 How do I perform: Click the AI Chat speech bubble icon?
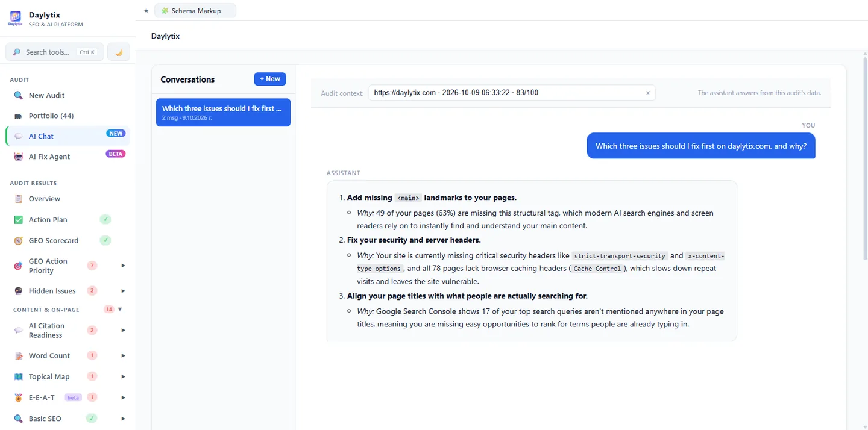click(18, 136)
